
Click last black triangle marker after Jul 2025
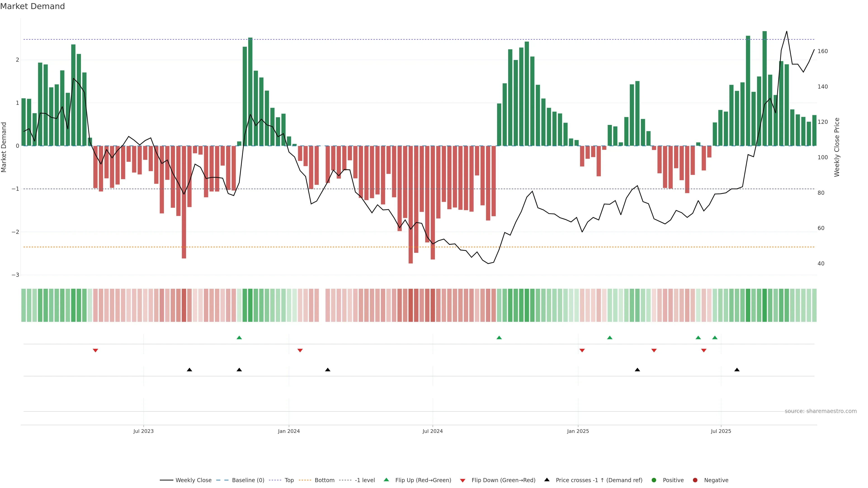(x=737, y=370)
